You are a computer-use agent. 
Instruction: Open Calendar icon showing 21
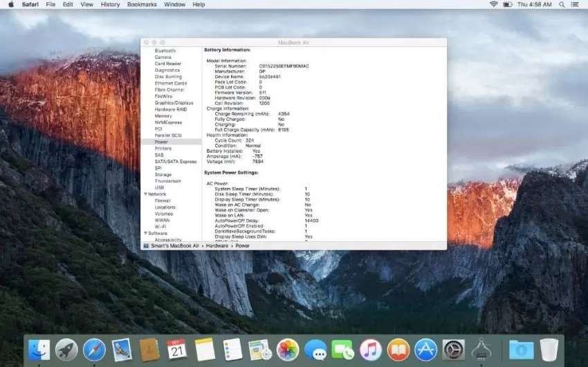click(x=177, y=350)
